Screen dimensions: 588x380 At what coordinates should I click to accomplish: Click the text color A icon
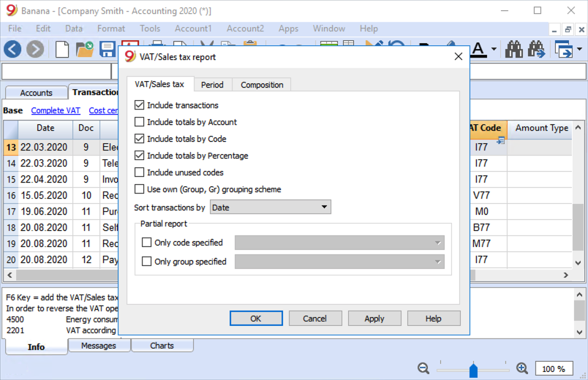pyautogui.click(x=478, y=49)
